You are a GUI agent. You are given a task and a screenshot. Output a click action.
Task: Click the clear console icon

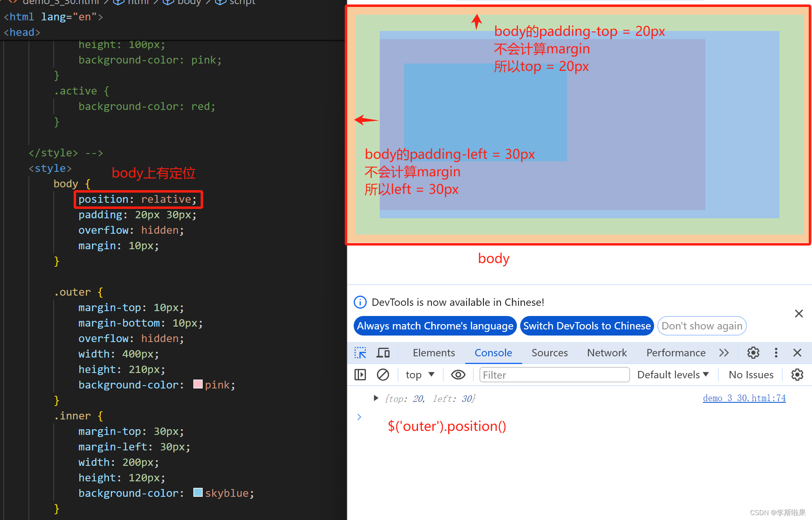(383, 375)
